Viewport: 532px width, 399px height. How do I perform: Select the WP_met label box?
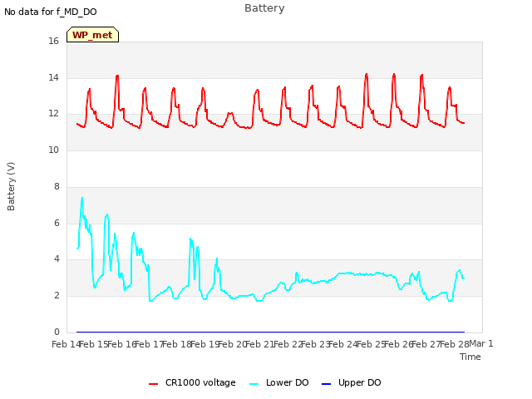pyautogui.click(x=92, y=35)
